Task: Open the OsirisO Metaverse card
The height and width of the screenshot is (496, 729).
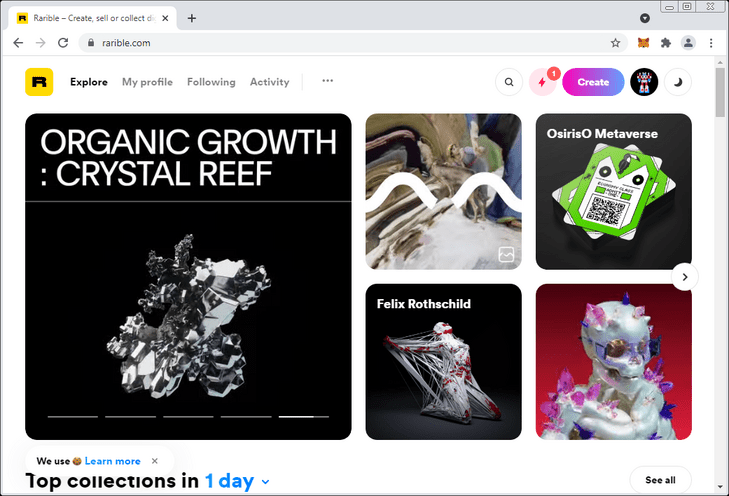Action: point(614,192)
